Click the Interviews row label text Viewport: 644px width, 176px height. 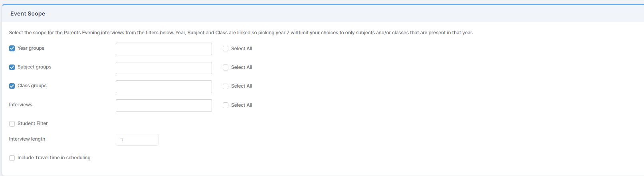click(x=21, y=105)
